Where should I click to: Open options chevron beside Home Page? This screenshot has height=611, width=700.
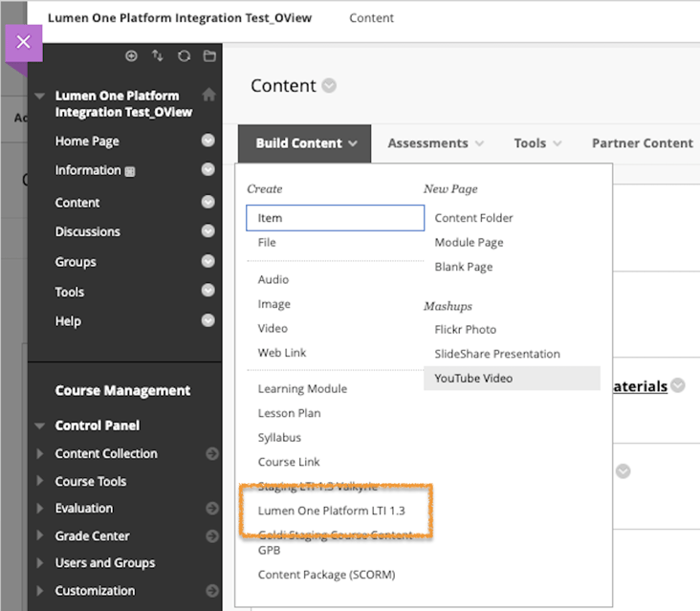point(208,142)
